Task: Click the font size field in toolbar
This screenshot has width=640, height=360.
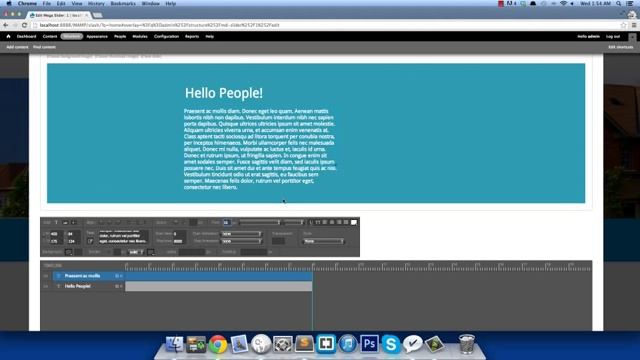Action: click(227, 222)
